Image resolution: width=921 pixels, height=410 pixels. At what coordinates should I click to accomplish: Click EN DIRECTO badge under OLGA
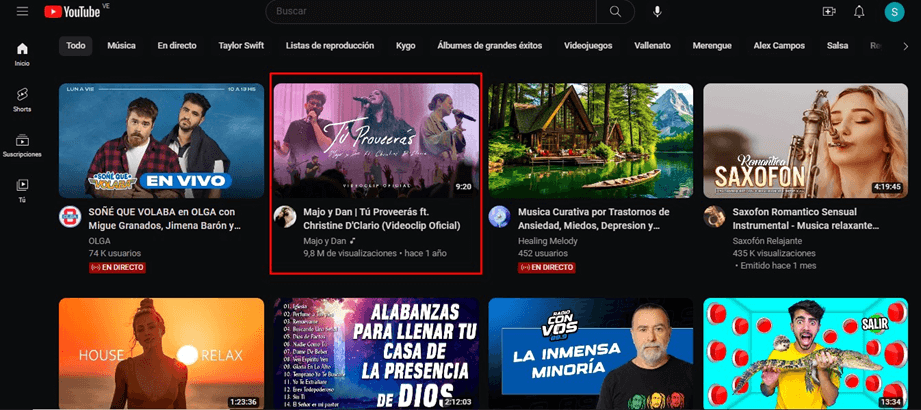[x=117, y=267]
